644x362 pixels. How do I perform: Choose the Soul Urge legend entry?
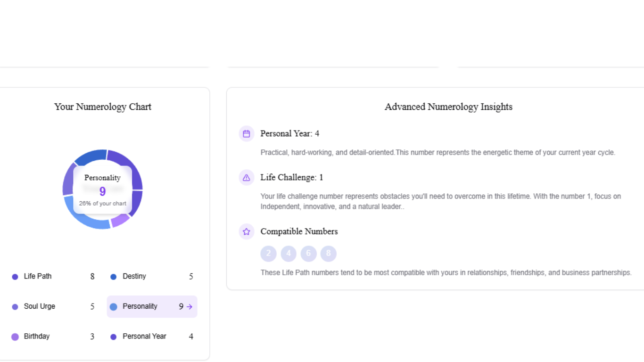point(53,307)
